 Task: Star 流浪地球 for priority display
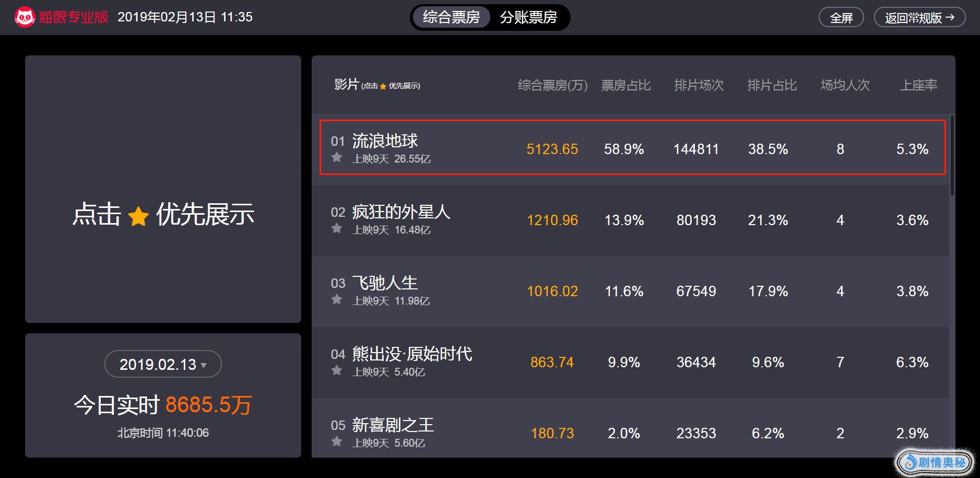pos(337,157)
